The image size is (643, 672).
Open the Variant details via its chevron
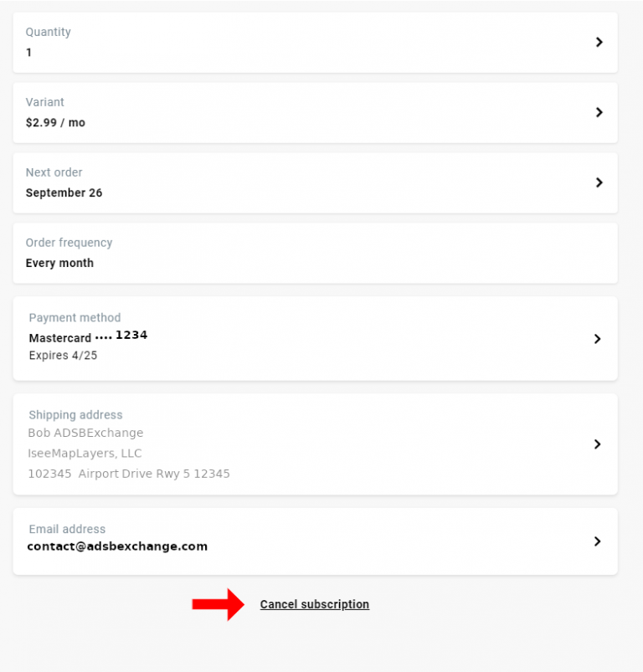click(599, 112)
